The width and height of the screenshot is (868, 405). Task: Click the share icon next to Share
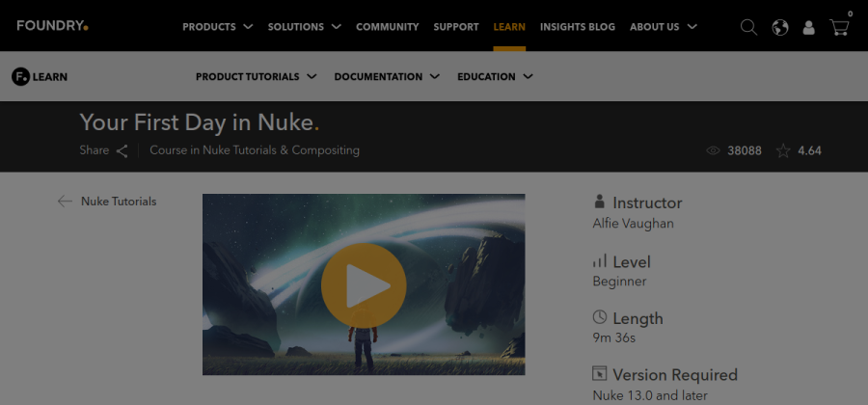[122, 150]
